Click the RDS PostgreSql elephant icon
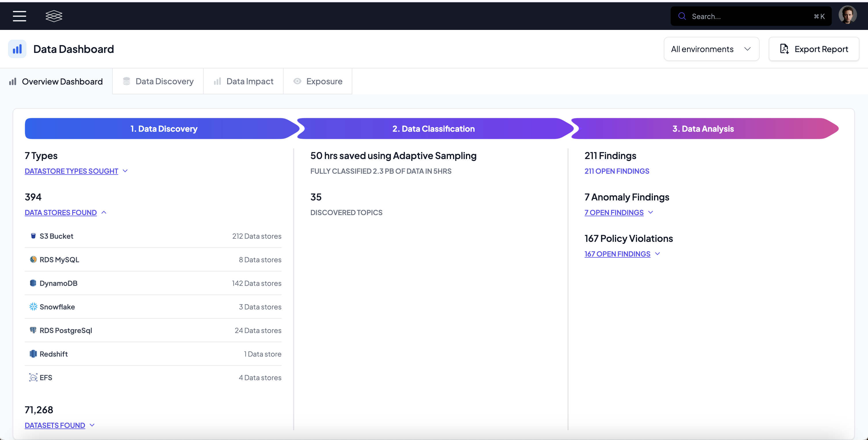The width and height of the screenshot is (868, 440). (x=33, y=330)
